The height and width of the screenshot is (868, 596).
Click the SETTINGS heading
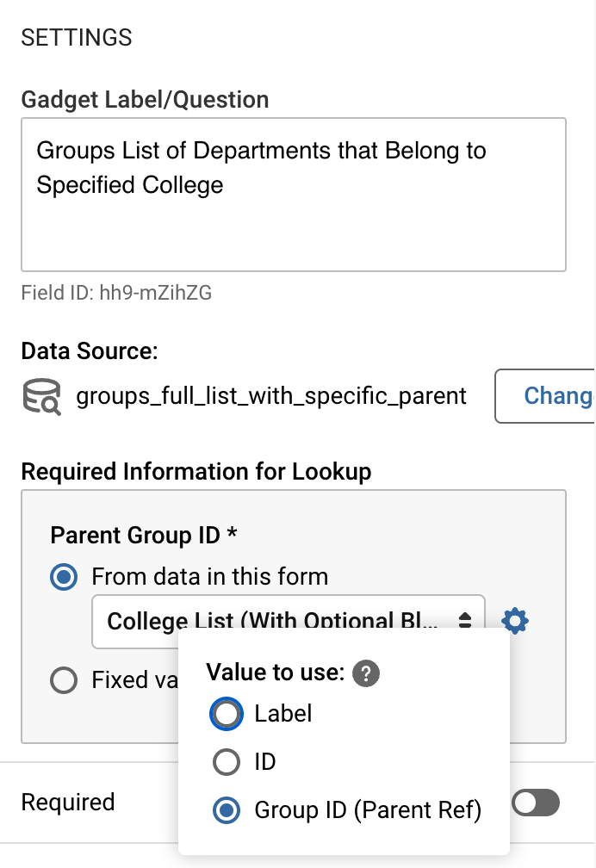[x=77, y=37]
